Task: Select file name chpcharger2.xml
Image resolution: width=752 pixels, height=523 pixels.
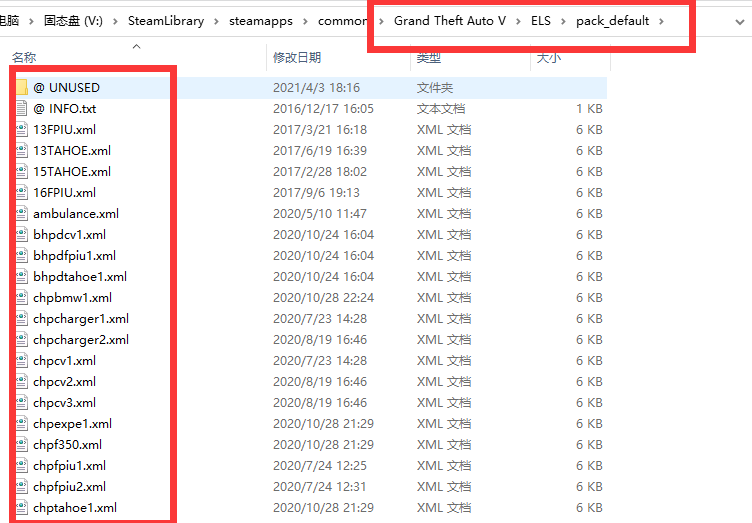Action: (x=81, y=340)
